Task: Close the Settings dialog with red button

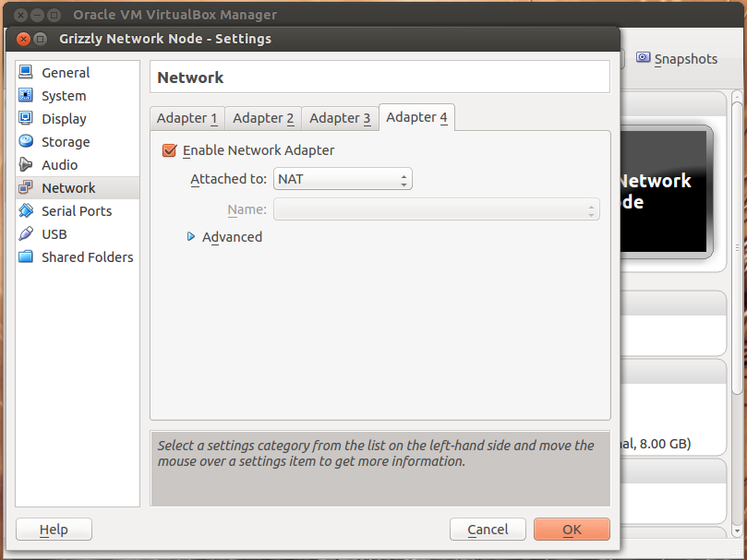Action: [23, 39]
